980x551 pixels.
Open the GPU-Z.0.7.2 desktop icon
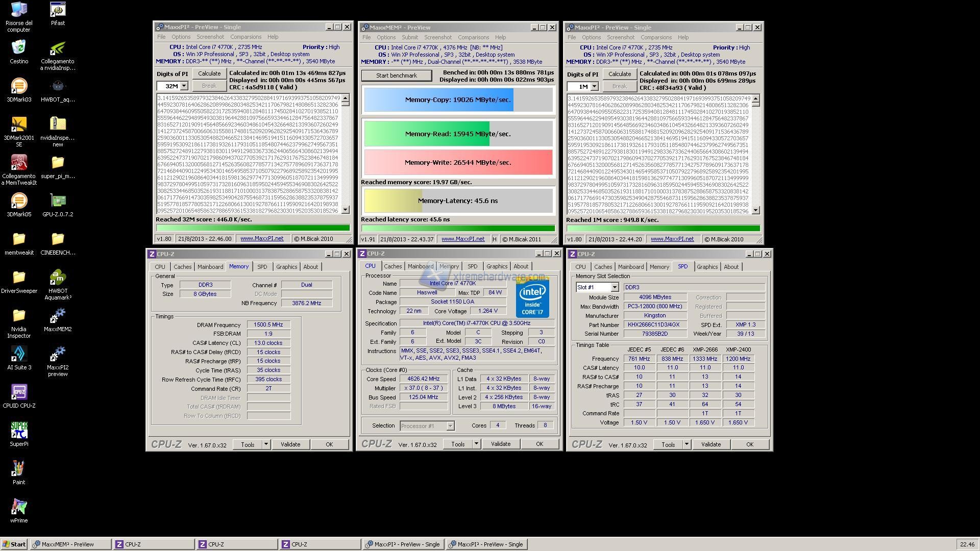(58, 201)
